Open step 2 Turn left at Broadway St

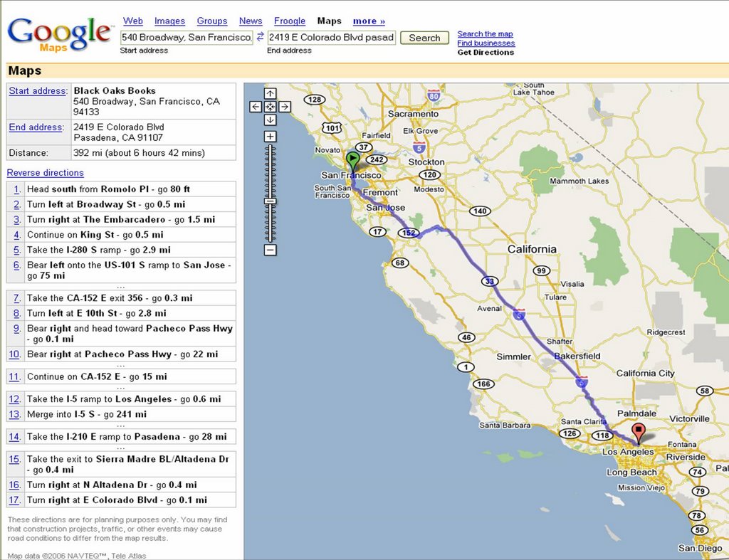(121, 204)
